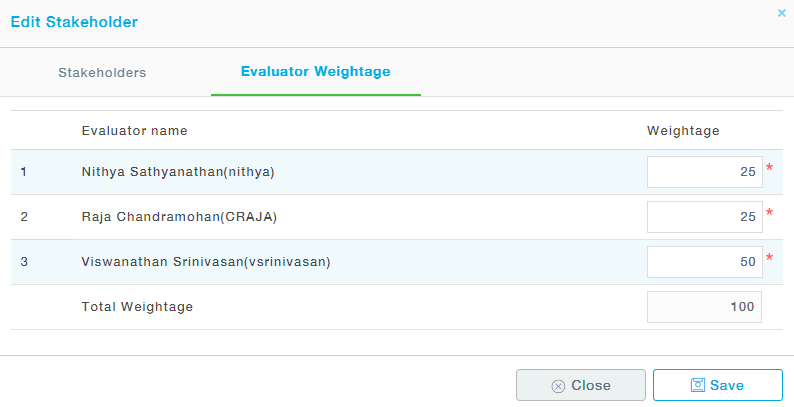Click the required asterisk beside Viswanathan's weightage
794x407 pixels.
point(770,259)
